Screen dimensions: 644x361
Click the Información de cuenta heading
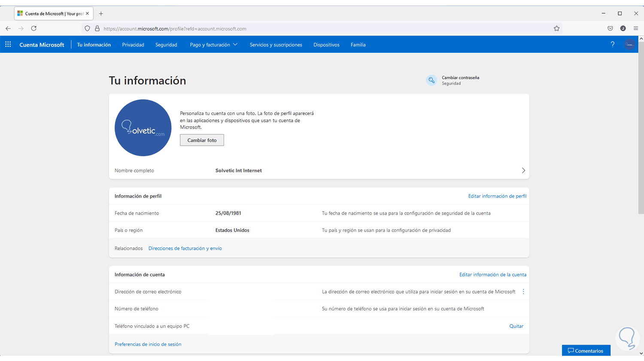tap(140, 275)
